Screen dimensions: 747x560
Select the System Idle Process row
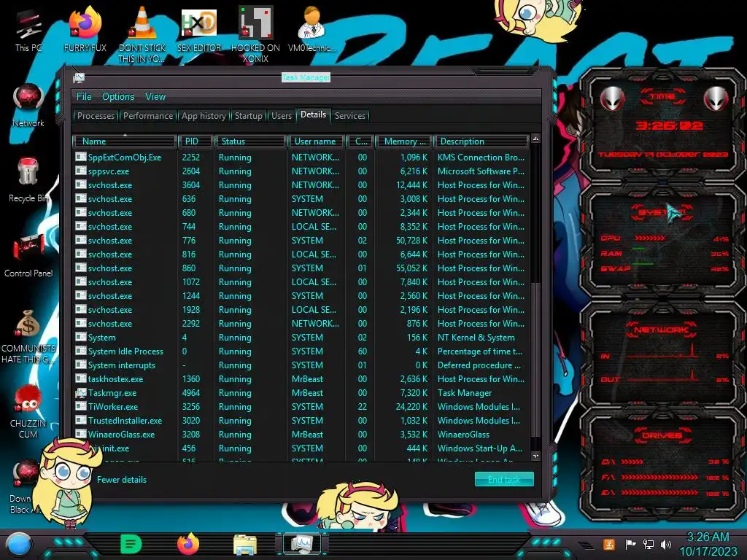301,351
